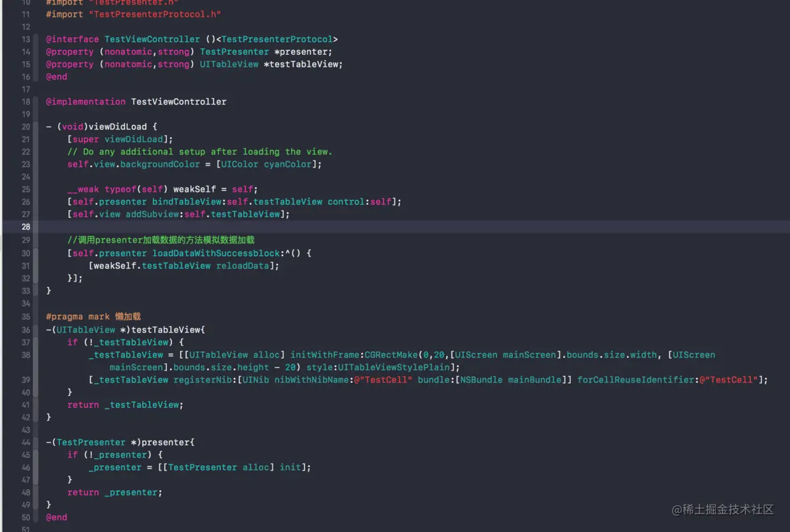Viewport: 790px width, 532px height.
Task: Click line number 38 in the gutter
Action: point(25,355)
